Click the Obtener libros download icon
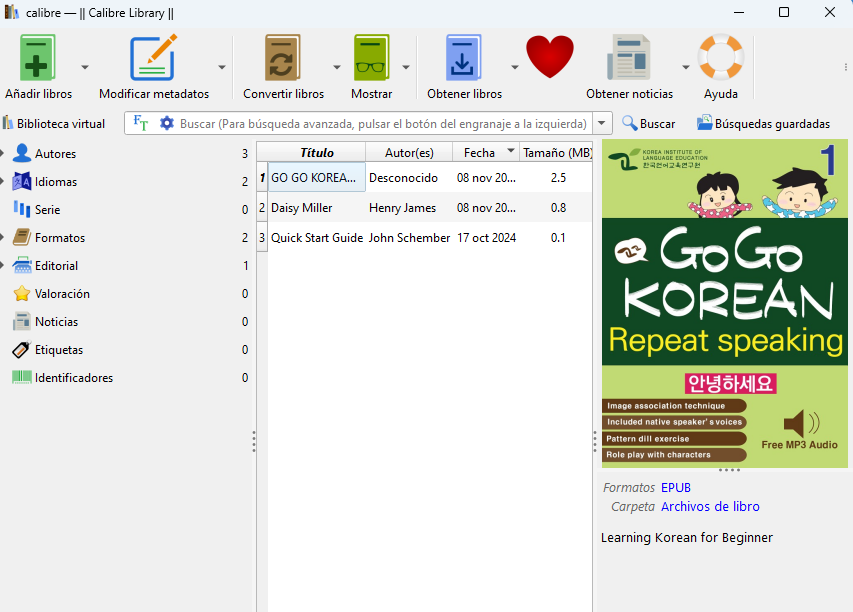The width and height of the screenshot is (853, 612). [463, 58]
